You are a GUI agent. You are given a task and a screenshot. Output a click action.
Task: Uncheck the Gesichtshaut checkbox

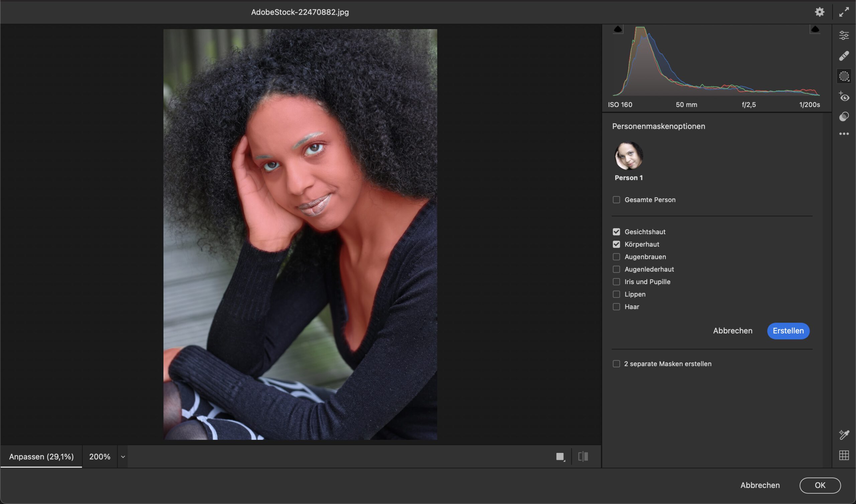616,232
